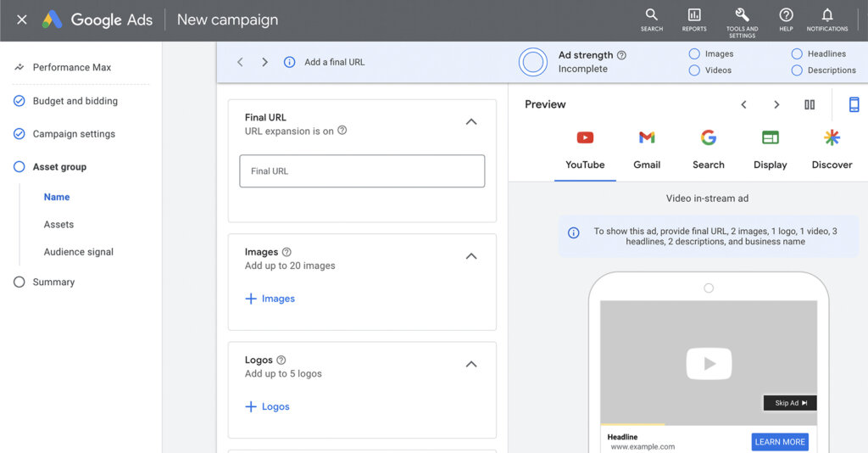
Task: Add logos with plus Logos button
Action: click(267, 406)
